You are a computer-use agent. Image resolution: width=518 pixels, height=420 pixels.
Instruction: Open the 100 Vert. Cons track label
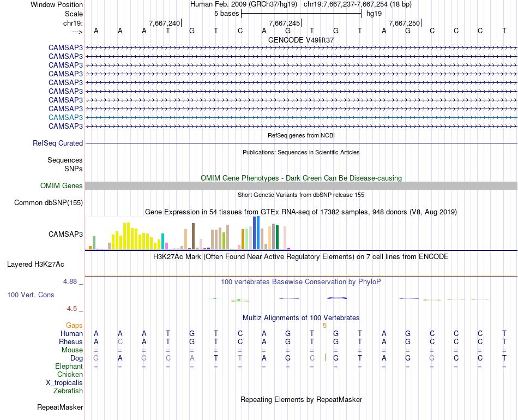31,295
